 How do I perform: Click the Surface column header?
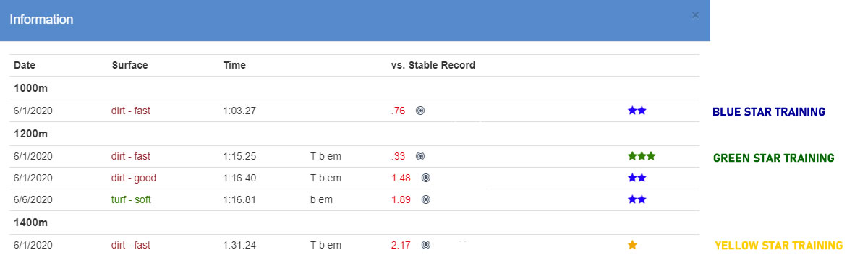pyautogui.click(x=129, y=65)
